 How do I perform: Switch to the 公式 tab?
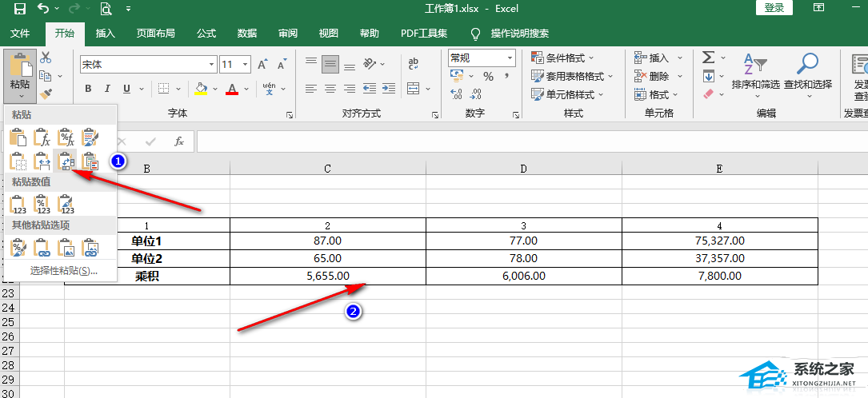(206, 34)
